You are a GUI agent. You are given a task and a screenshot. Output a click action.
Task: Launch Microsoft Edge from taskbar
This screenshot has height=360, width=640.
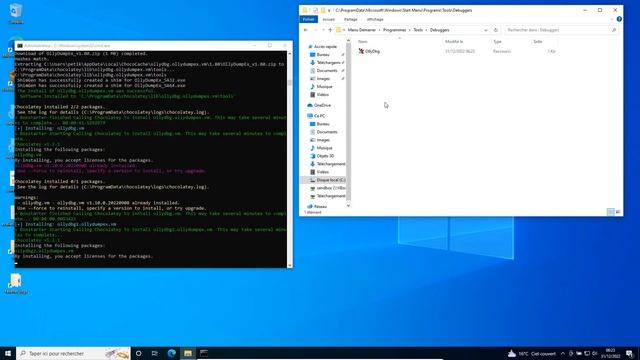171,353
